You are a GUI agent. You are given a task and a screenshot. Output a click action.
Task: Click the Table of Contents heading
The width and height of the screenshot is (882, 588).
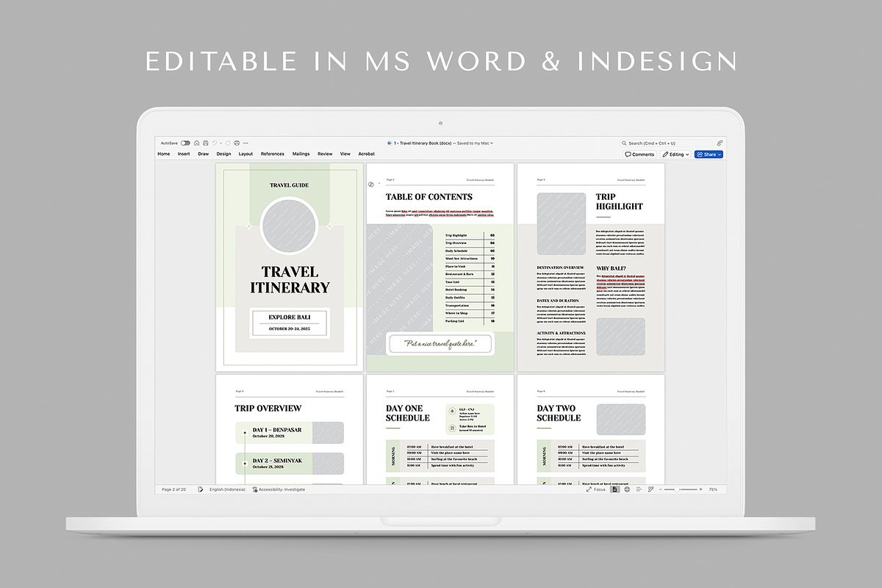pos(429,197)
